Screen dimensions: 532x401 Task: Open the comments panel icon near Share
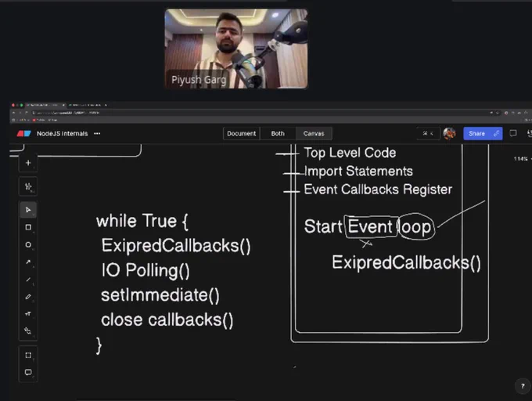coord(513,133)
